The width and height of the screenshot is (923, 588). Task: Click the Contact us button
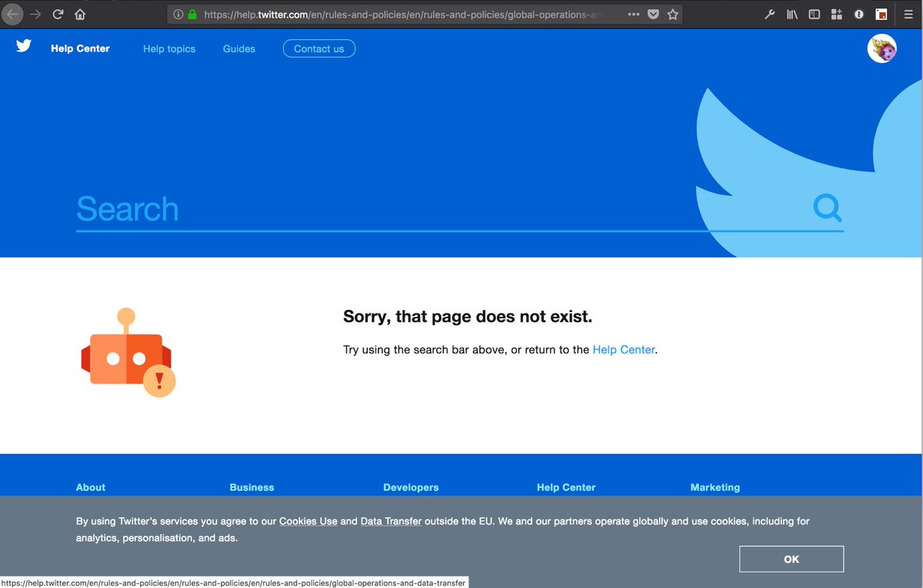pyautogui.click(x=318, y=48)
